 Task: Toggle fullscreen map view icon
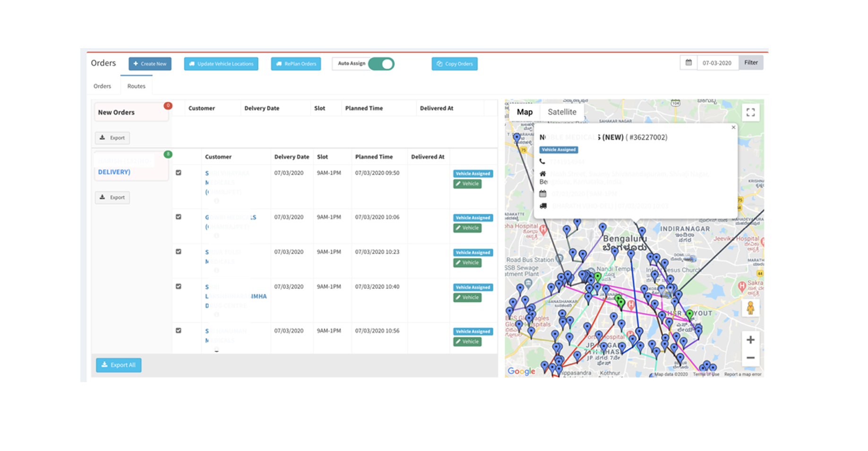tap(750, 112)
